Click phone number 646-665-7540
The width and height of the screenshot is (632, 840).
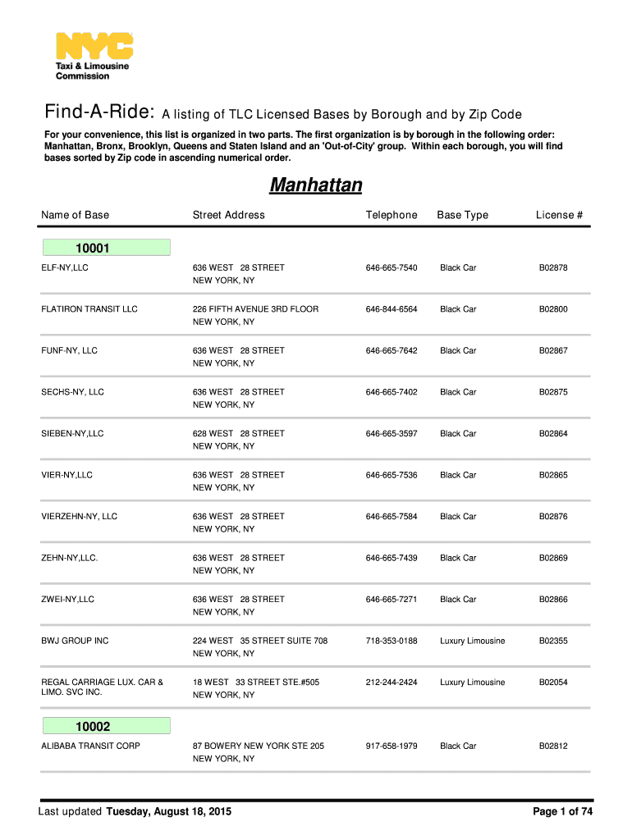(392, 268)
